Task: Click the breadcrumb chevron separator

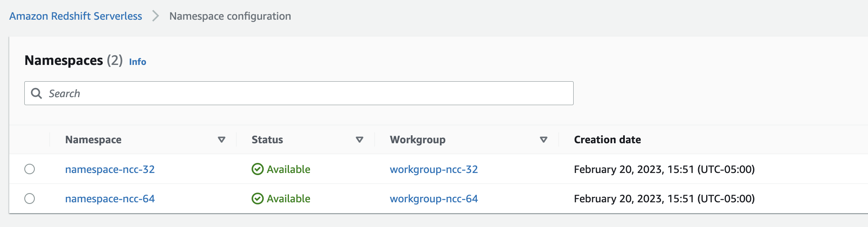Action: [156, 16]
